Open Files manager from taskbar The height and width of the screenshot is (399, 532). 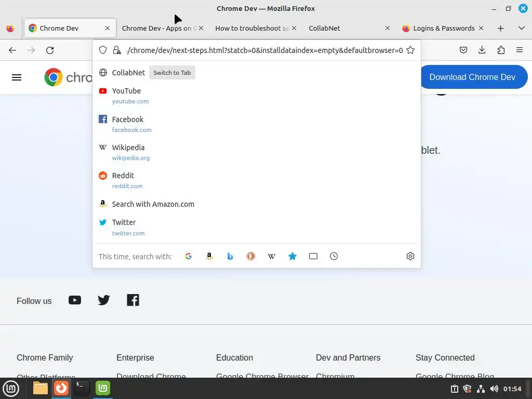41,389
